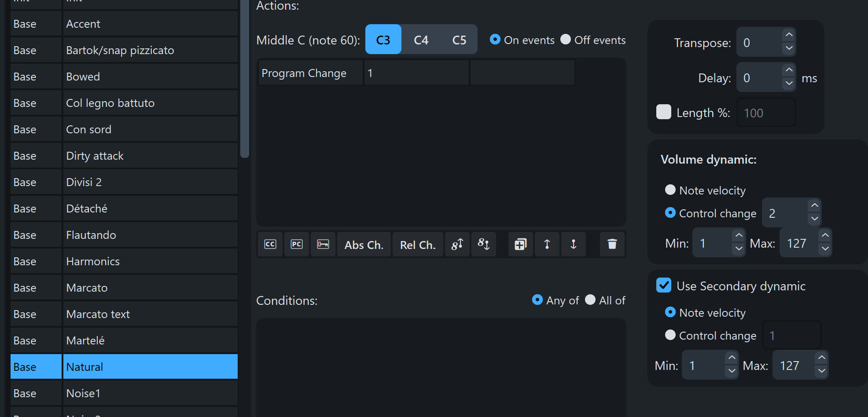Add a PC (program change) action

[x=297, y=244]
